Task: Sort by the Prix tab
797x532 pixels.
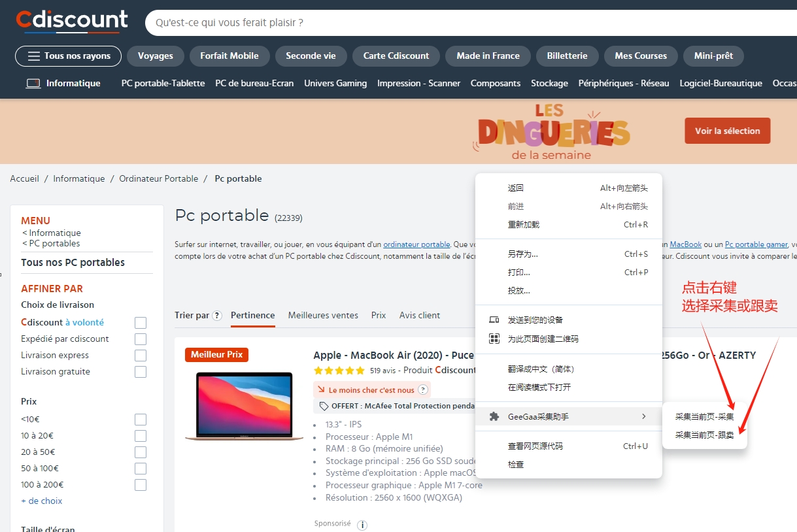Action: click(379, 316)
